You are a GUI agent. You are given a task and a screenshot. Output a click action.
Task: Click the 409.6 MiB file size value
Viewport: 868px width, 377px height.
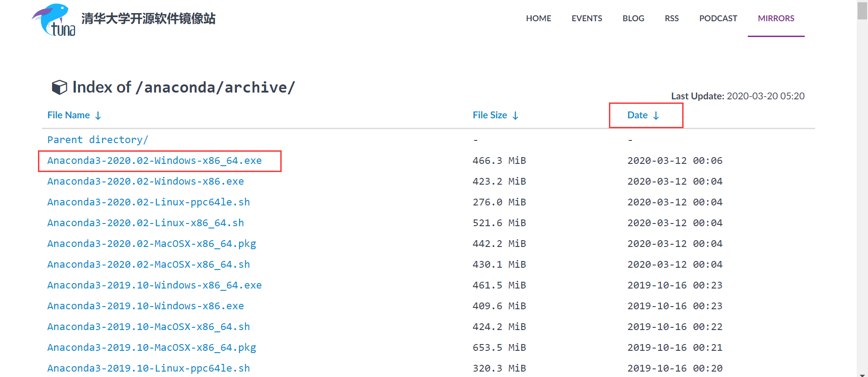click(x=500, y=306)
